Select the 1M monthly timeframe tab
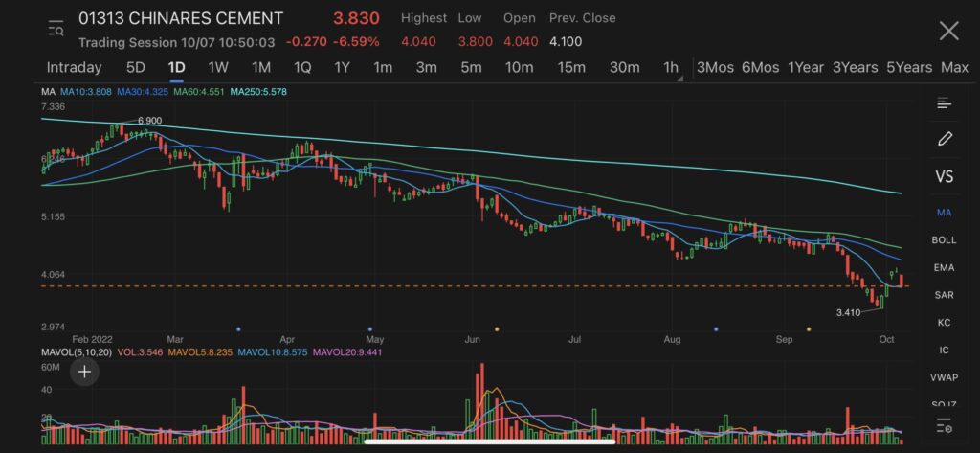This screenshot has height=453, width=980. click(x=260, y=68)
